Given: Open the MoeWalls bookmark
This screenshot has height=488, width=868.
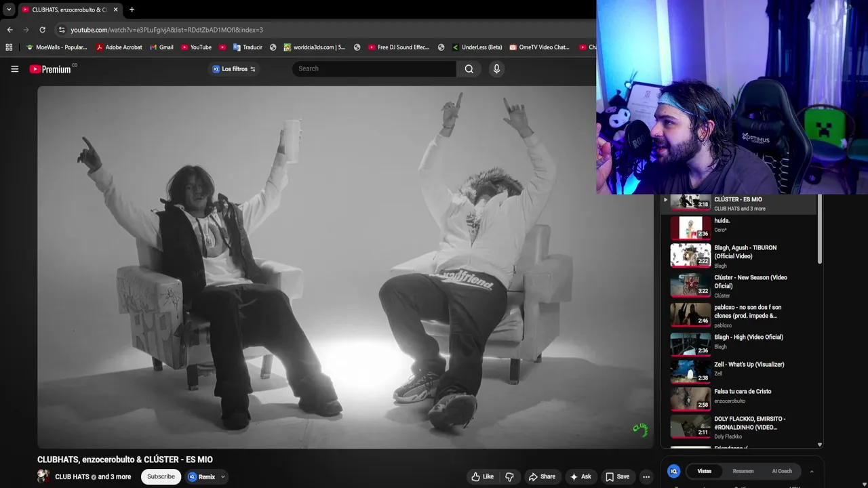Looking at the screenshot, I should 56,47.
